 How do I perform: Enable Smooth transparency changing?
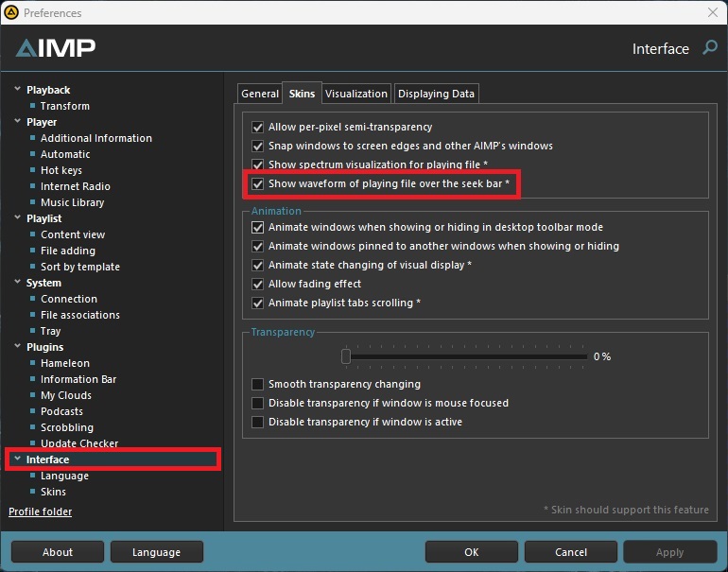point(258,385)
